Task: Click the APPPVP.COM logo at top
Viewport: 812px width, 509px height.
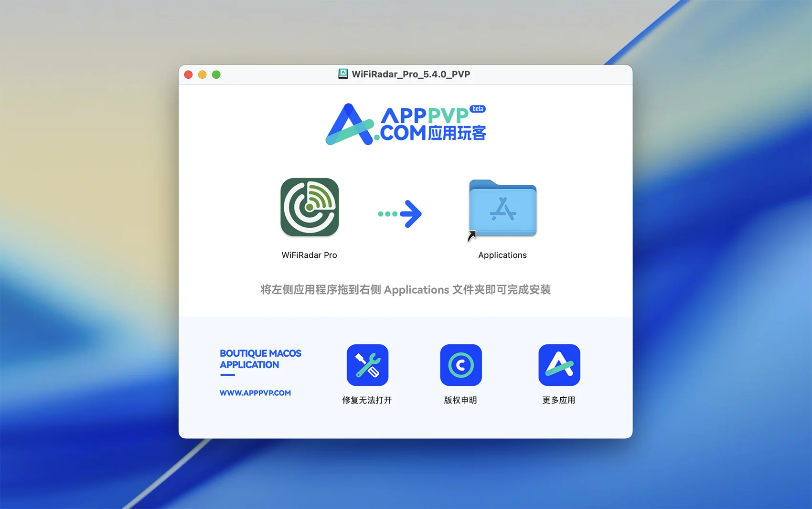Action: pos(405,124)
